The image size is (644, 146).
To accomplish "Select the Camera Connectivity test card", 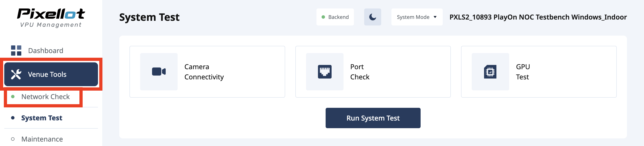I will [207, 72].
